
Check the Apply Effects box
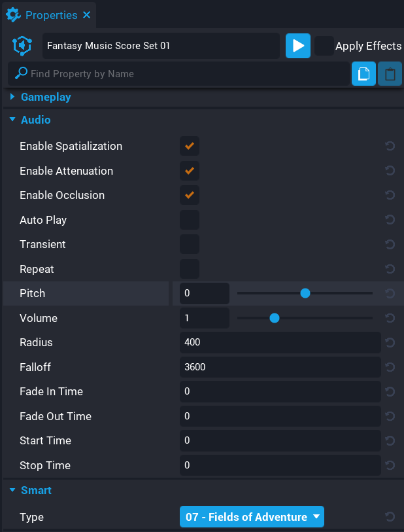point(324,46)
